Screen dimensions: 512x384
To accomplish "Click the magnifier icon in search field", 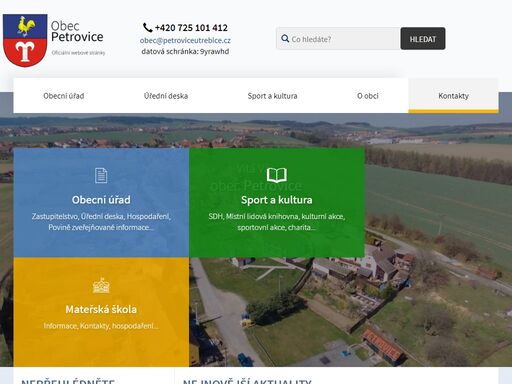I will 285,39.
